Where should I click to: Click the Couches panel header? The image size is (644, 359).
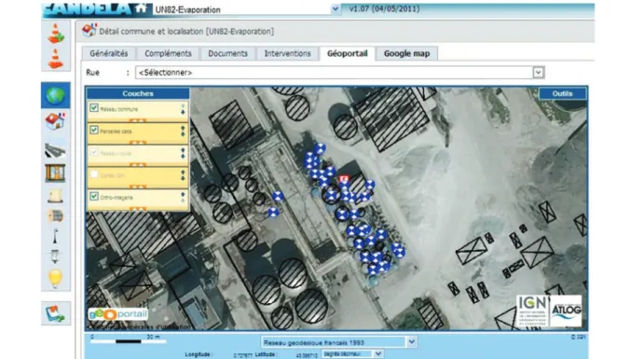click(138, 93)
